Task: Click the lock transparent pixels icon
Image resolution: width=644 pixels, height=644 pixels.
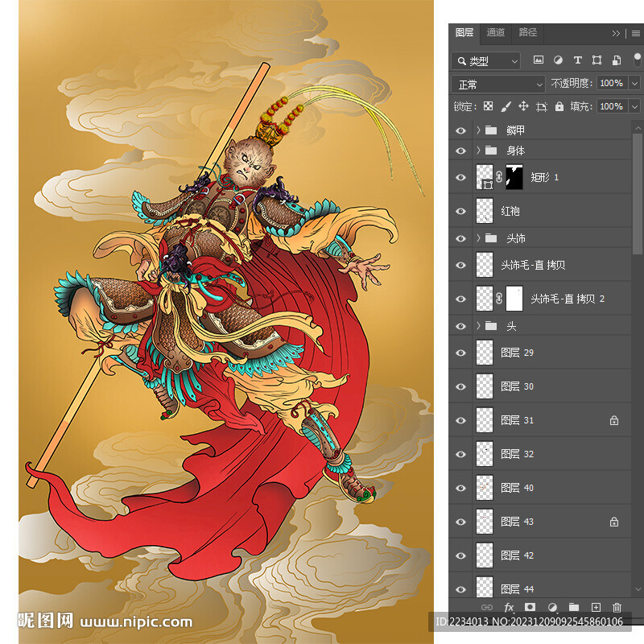Action: (488, 106)
